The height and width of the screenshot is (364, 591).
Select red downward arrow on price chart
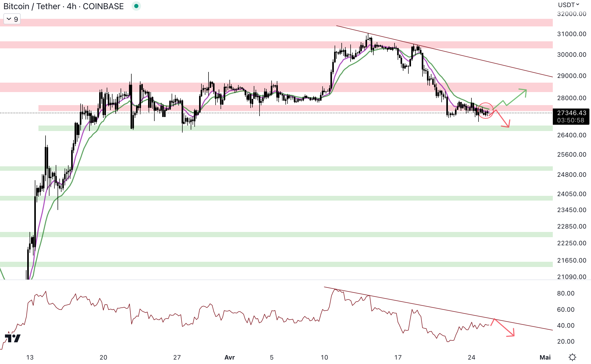(x=503, y=119)
